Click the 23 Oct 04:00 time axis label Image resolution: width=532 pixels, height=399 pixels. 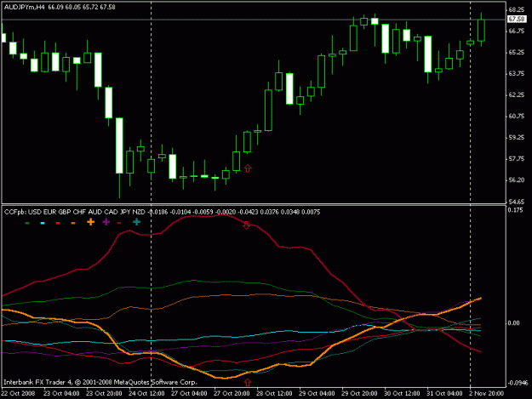click(x=62, y=394)
